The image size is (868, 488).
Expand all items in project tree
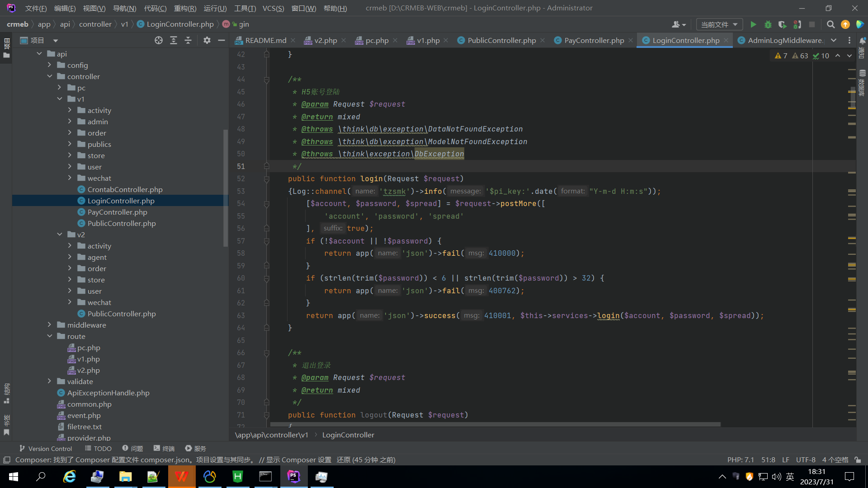click(174, 40)
